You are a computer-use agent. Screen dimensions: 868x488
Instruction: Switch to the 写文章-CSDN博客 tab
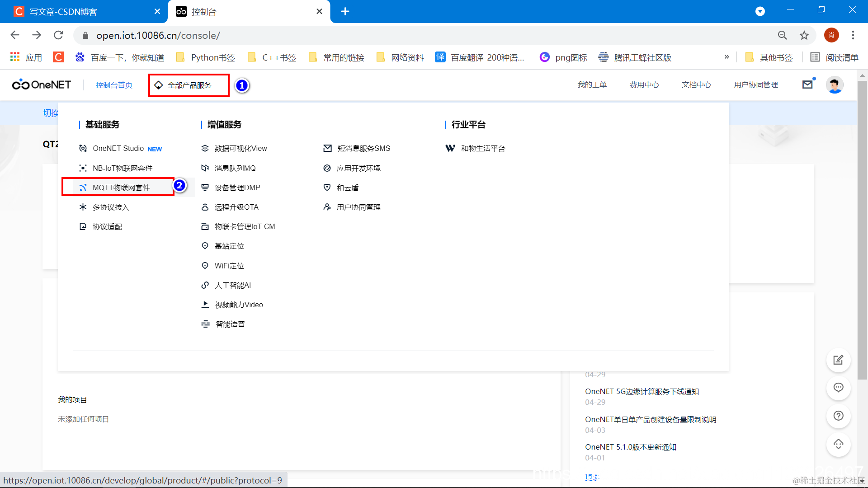[63, 12]
